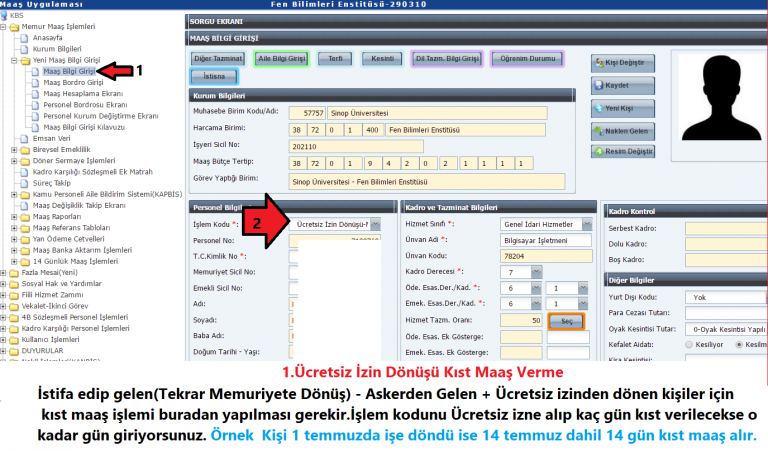Expand the Maaş Raporları node
768x451 pixels.
(14, 217)
